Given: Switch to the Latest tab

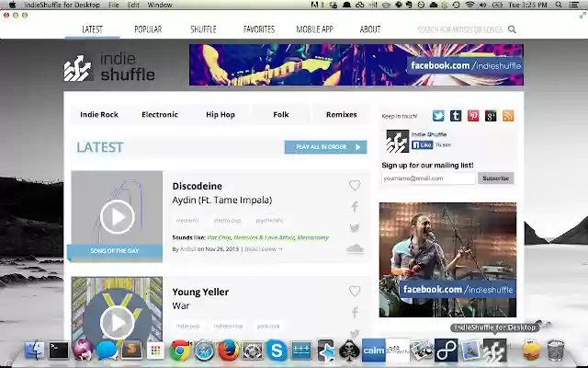Looking at the screenshot, I should 92,29.
